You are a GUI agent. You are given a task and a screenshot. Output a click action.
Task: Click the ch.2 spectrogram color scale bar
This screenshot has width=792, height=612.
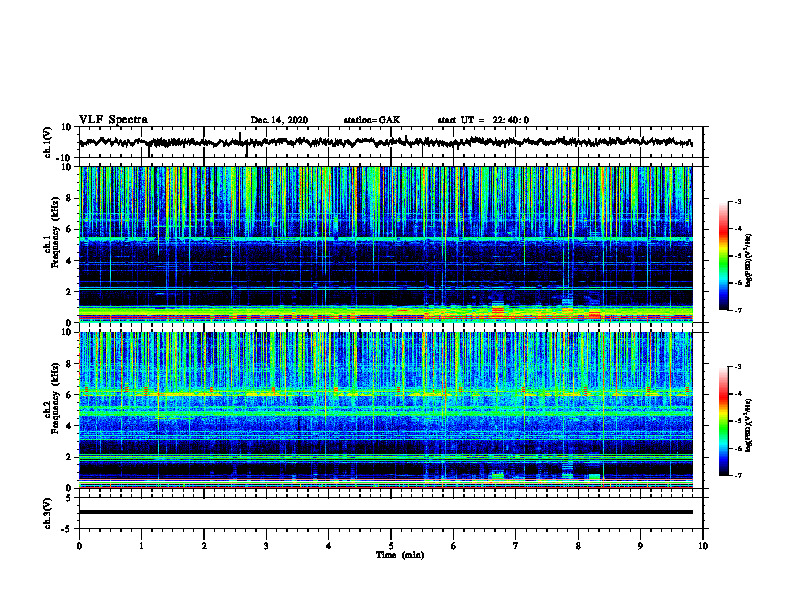click(x=724, y=421)
